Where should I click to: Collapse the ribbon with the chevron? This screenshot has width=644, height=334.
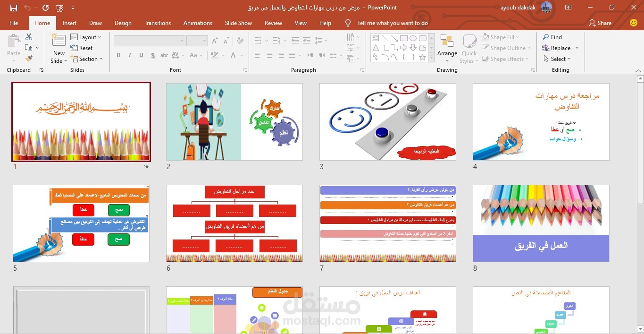[x=639, y=70]
